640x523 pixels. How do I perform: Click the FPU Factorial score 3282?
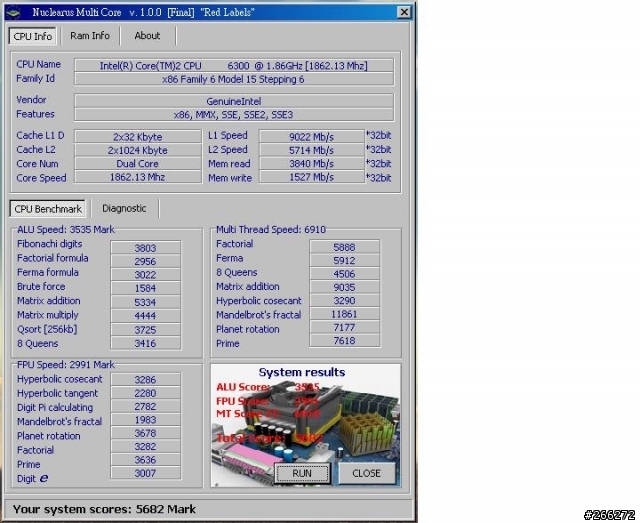pos(145,446)
